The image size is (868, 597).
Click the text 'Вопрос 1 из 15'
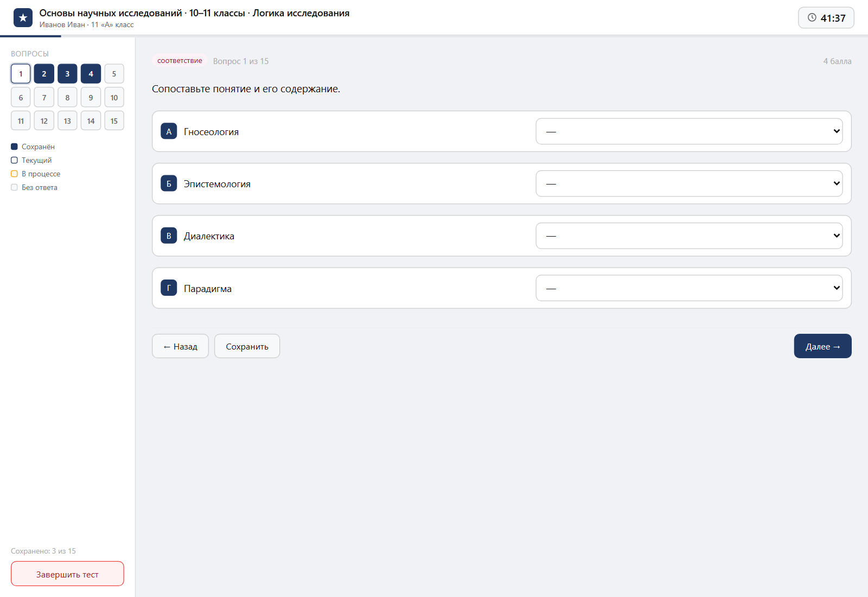click(x=241, y=61)
